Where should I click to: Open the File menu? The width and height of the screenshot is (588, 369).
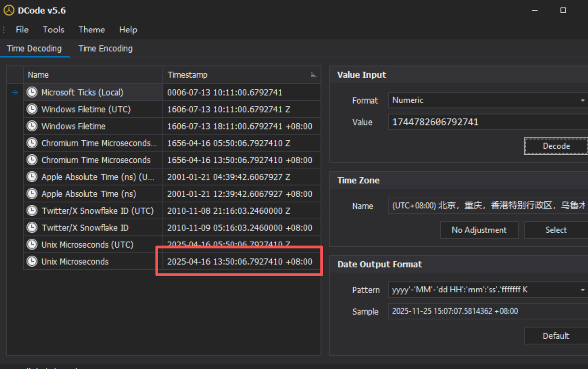click(x=22, y=30)
